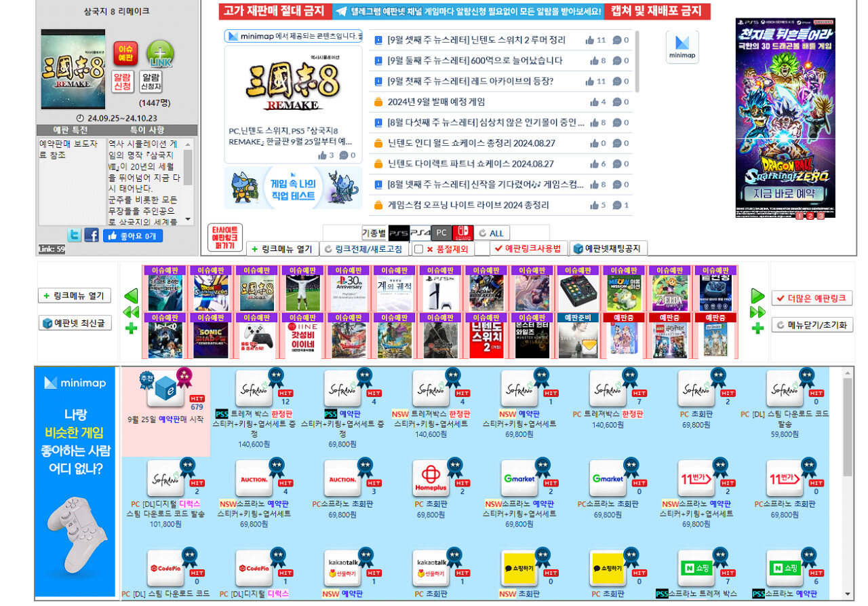The width and height of the screenshot is (868, 606).
Task: Open the 예판넷 cube icon with 679 hits
Action: tap(165, 389)
